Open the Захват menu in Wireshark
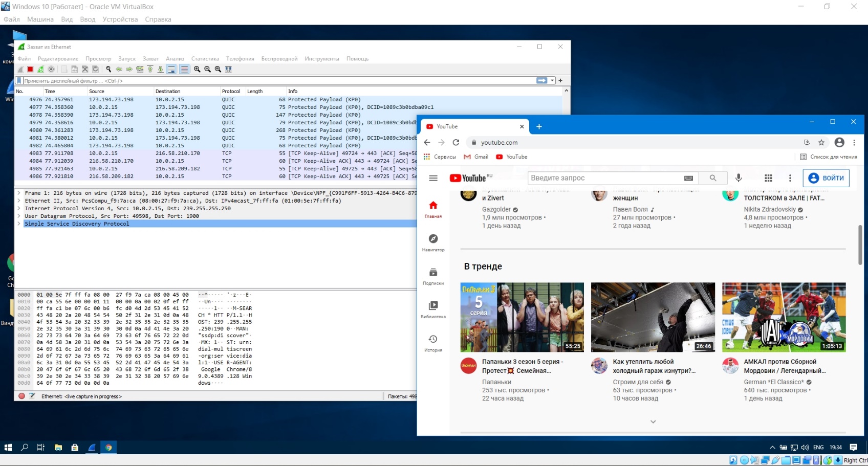Viewport: 868px width, 466px height. coord(150,59)
